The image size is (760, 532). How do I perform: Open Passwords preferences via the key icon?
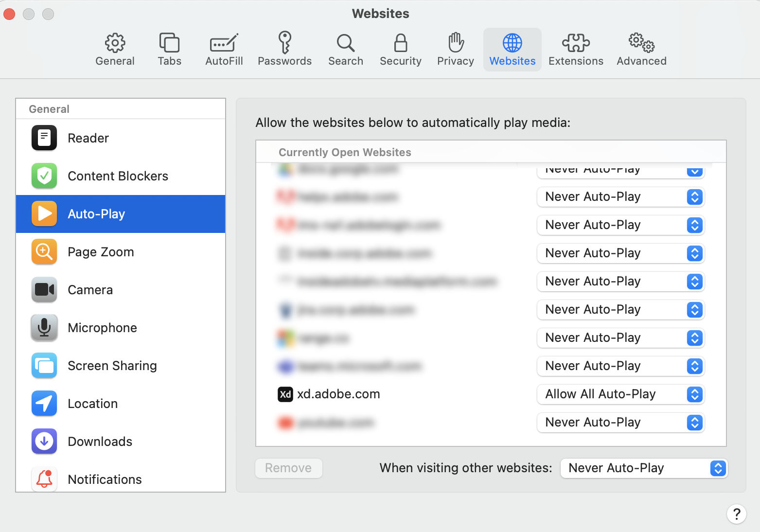[284, 48]
